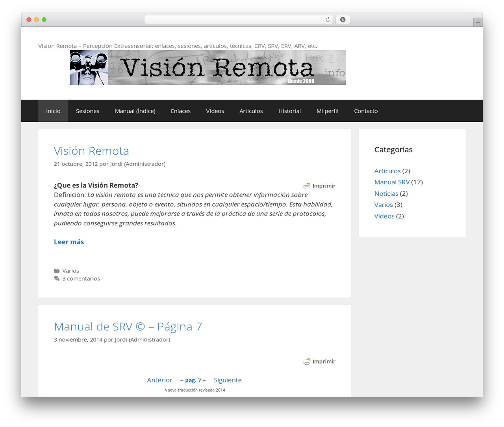Open the Historial menu item
Screen dimensions: 504x427
(289, 111)
